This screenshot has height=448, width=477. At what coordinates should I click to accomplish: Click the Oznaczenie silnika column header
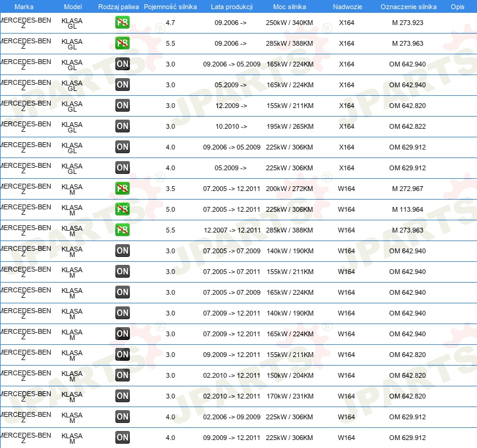(408, 6)
